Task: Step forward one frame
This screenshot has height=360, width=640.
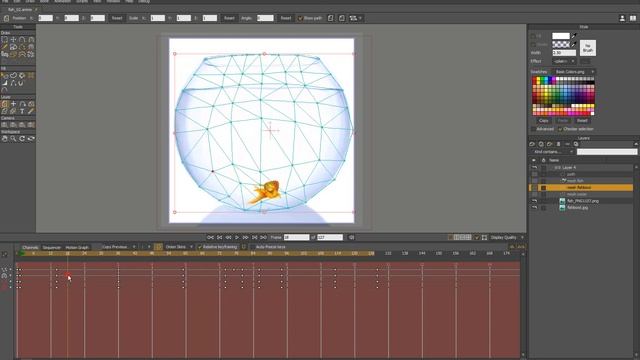Action: (245, 237)
